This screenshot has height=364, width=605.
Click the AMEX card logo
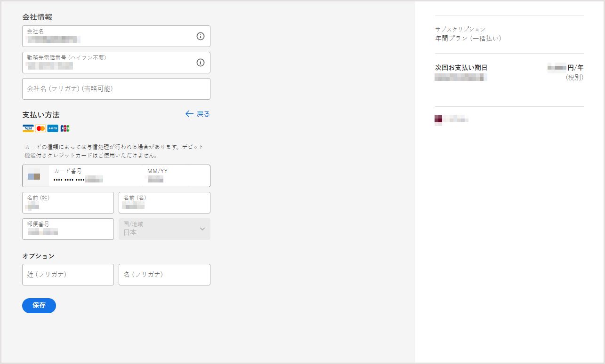[53, 128]
